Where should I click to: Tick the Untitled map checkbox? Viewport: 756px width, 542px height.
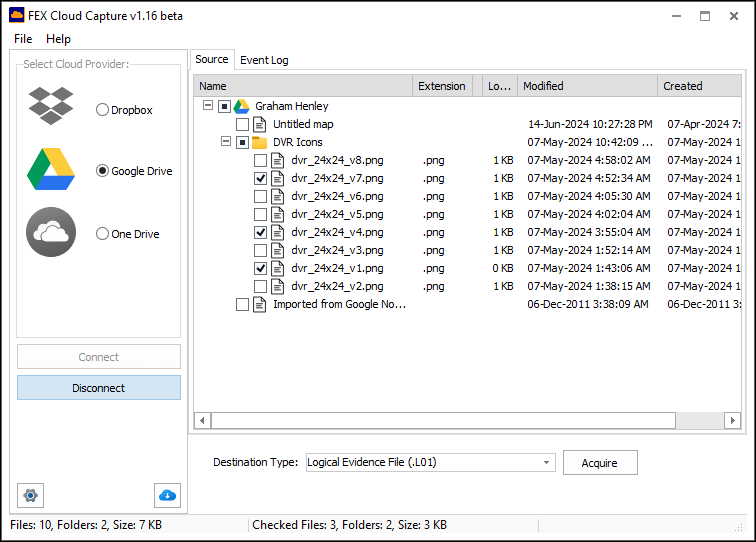coord(243,124)
